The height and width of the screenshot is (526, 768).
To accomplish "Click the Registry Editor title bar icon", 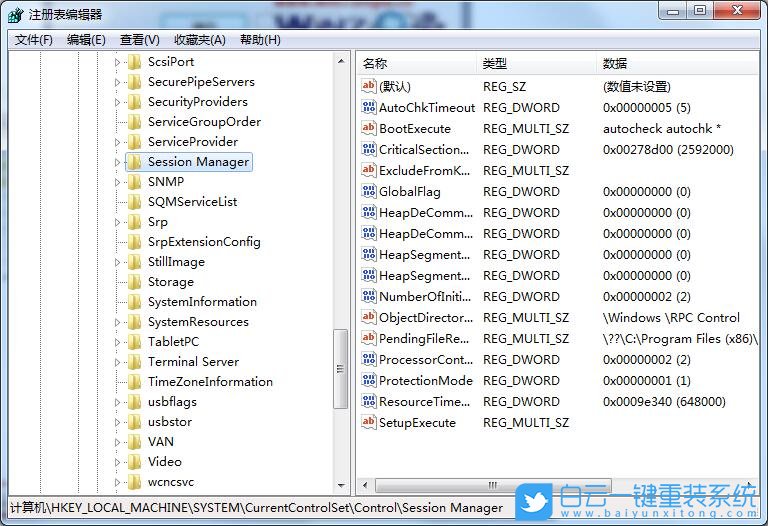I will coord(15,15).
